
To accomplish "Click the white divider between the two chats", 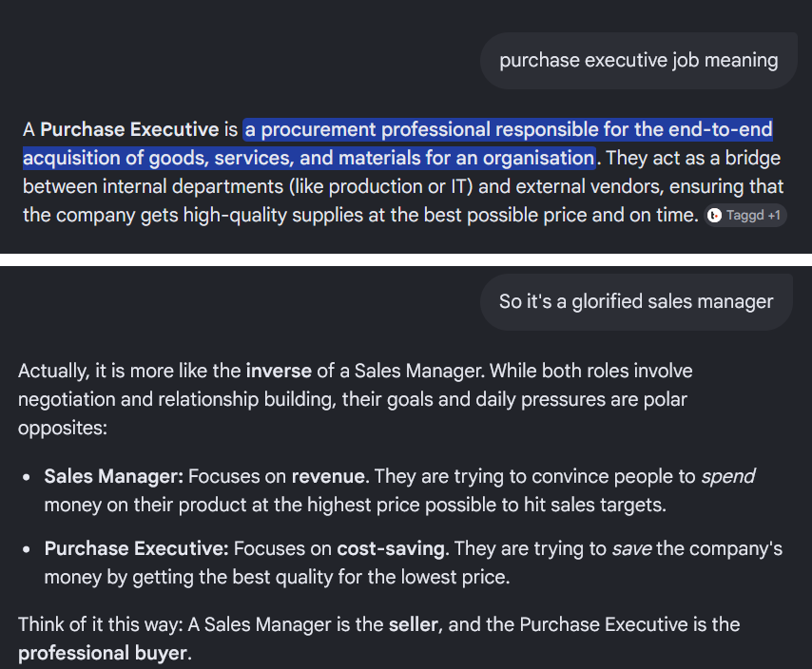I will click(x=406, y=259).
